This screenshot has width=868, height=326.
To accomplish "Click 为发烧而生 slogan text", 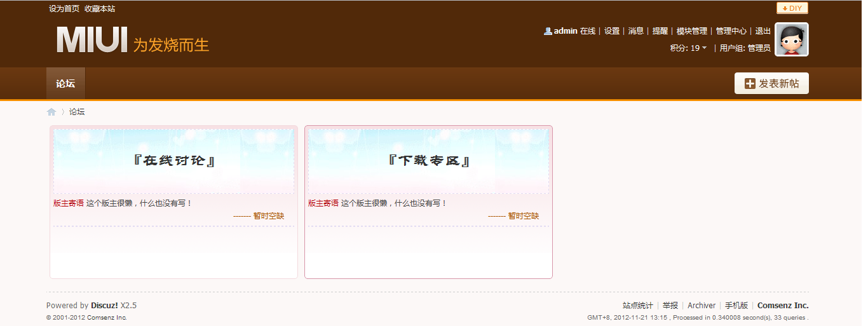I will click(x=171, y=44).
